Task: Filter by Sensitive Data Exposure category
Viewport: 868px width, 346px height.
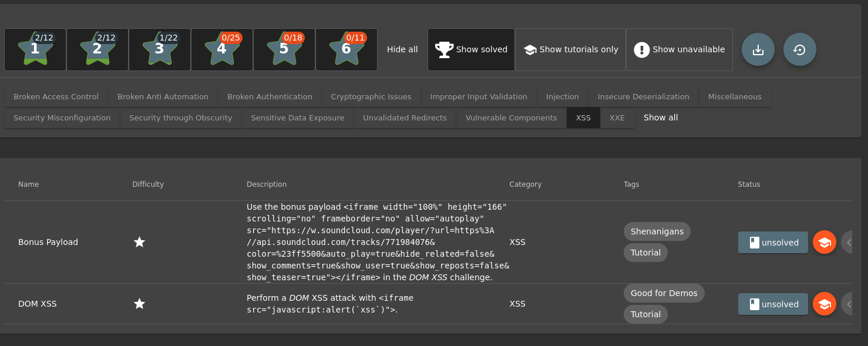Action: point(297,117)
